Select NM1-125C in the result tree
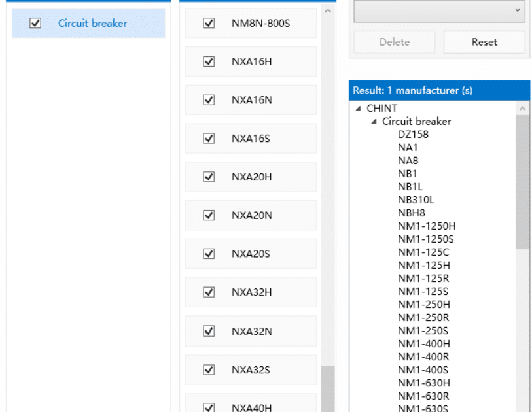Screen dimensions: 532x412 423,252
